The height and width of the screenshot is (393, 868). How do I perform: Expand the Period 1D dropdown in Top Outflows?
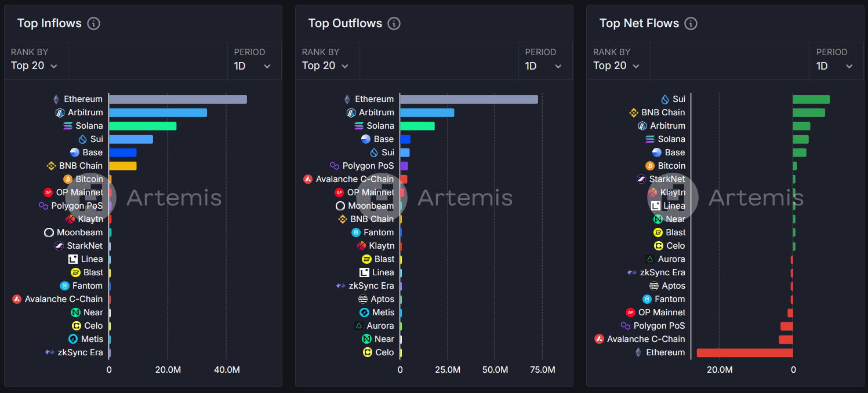tap(543, 66)
